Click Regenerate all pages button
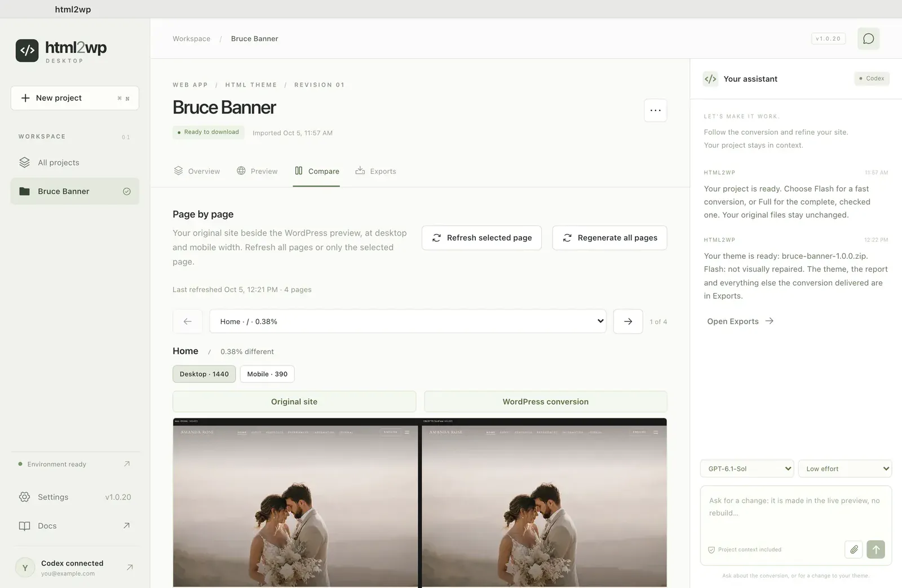 [610, 238]
